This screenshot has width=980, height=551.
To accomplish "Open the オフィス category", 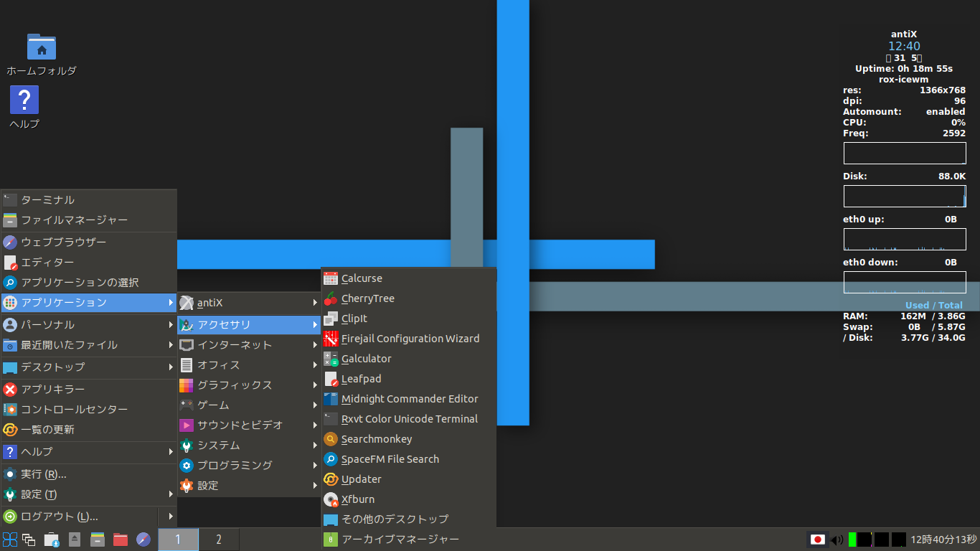I will point(249,365).
